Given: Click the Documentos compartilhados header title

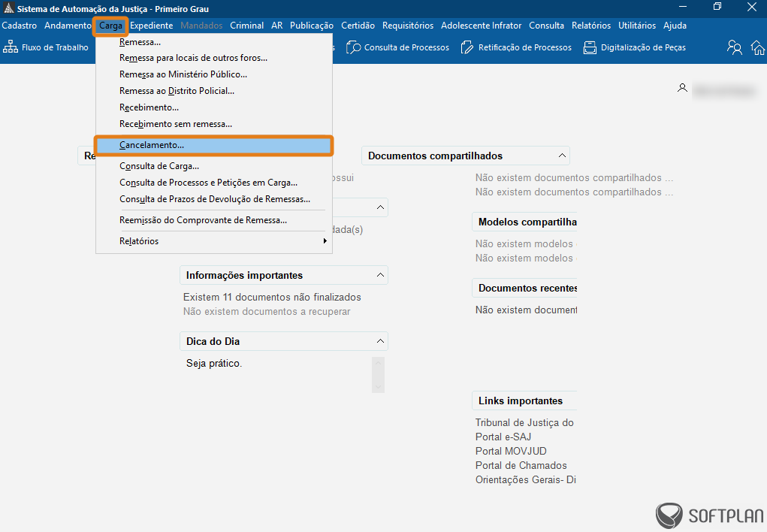Looking at the screenshot, I should 435,156.
